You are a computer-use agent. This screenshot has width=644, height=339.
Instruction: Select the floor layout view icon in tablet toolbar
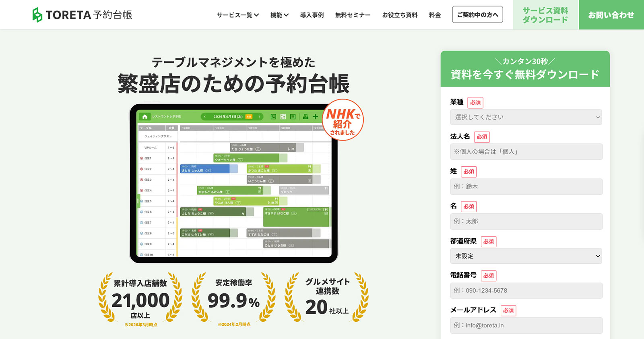(x=273, y=117)
